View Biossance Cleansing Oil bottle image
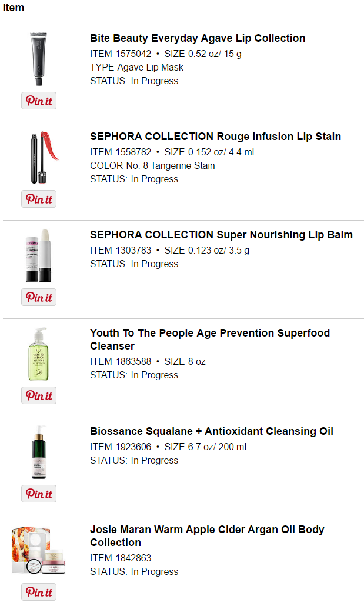 (39, 452)
